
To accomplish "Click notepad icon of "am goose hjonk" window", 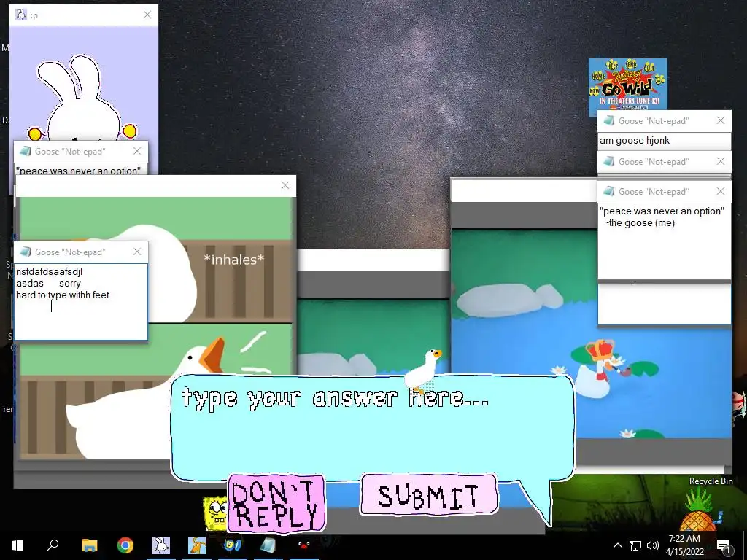I will 609,120.
